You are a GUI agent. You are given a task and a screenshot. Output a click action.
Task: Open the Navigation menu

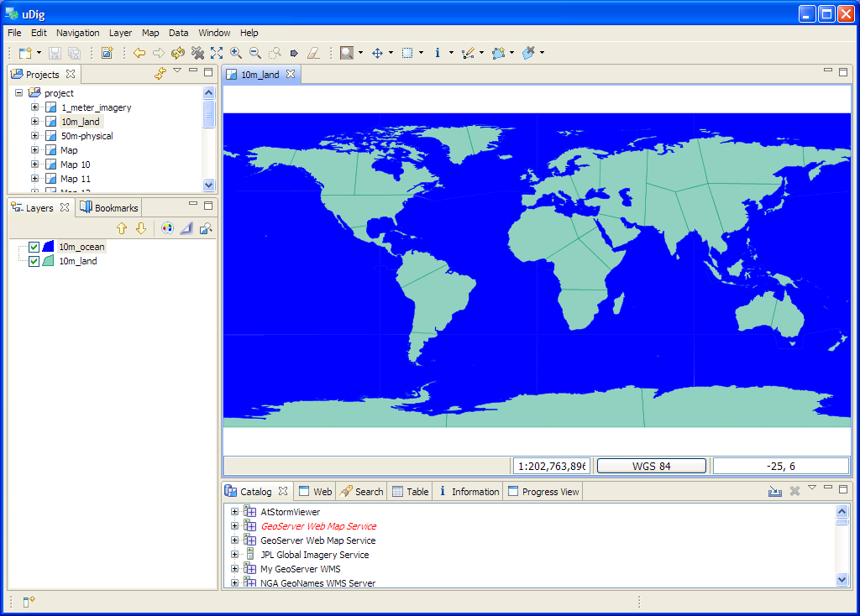77,33
